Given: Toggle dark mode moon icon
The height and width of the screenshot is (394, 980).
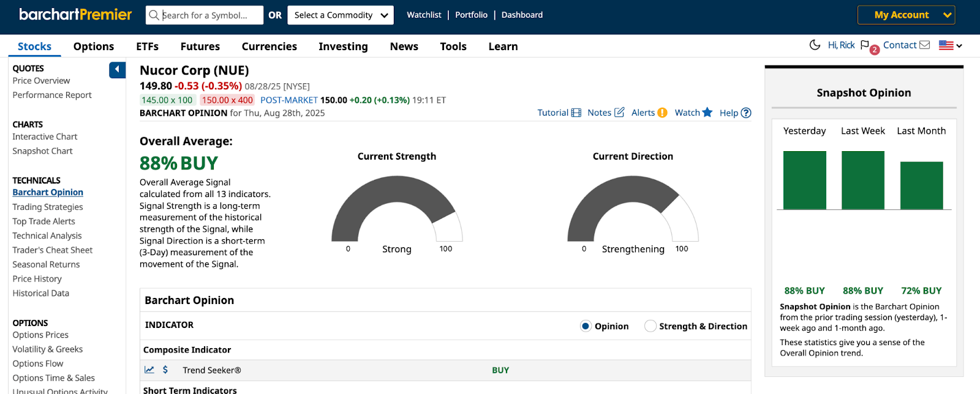Looking at the screenshot, I should [x=815, y=45].
